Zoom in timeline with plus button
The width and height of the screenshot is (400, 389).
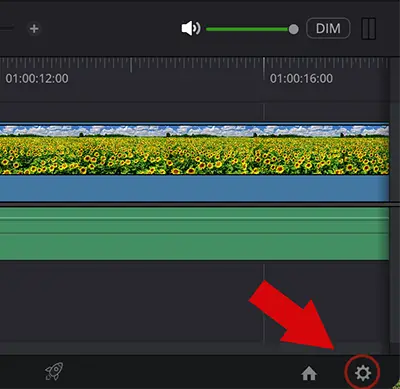(34, 29)
